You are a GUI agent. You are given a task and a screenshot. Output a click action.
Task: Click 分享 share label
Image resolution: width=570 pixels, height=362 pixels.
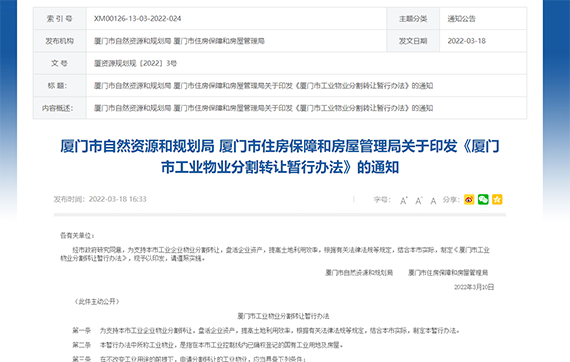(451, 200)
